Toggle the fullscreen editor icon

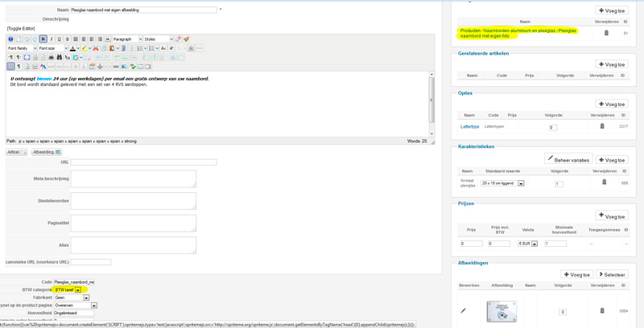pyautogui.click(x=27, y=57)
